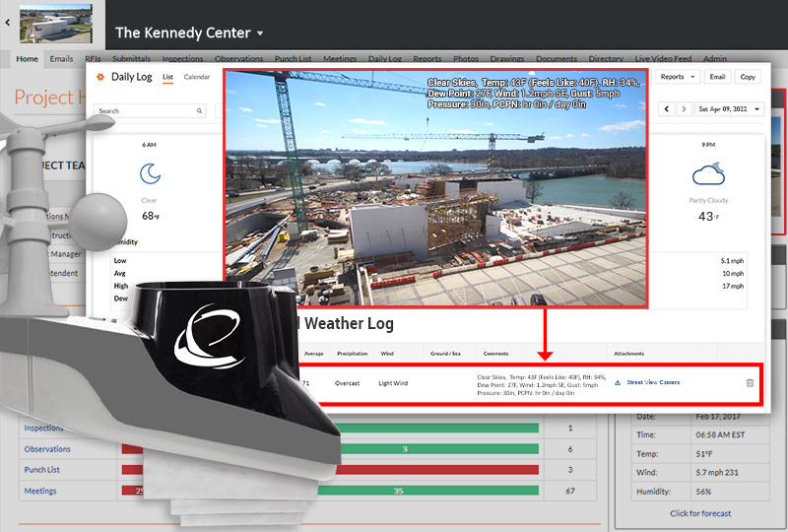Select the Overcast precipitation cell
Screen dimensions: 788x532
click(348, 383)
